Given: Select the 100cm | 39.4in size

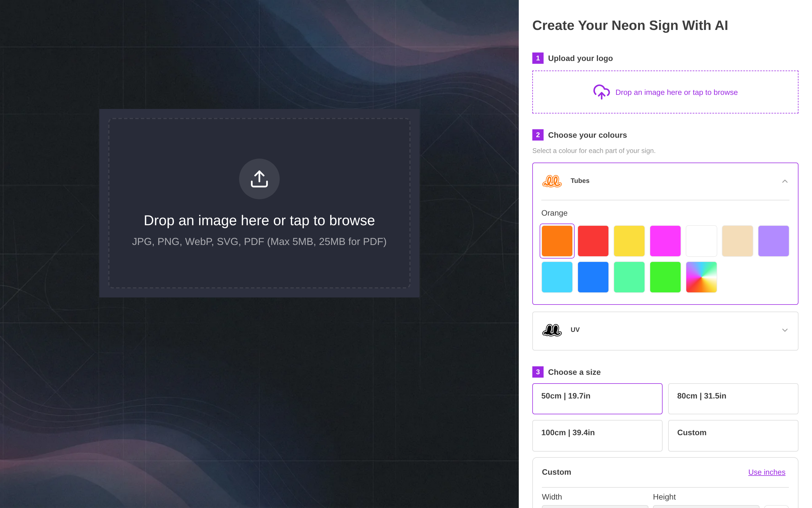Looking at the screenshot, I should [x=597, y=436].
